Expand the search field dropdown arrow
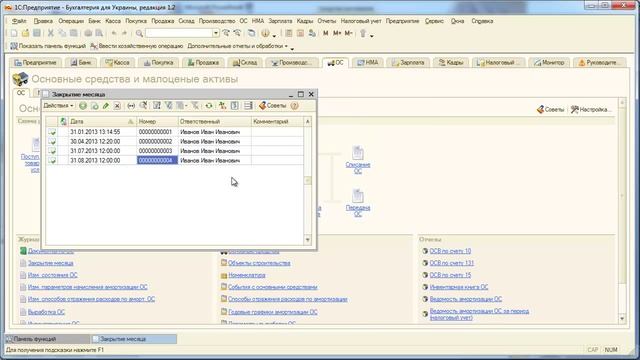The height and width of the screenshot is (360, 640). pyautogui.click(x=216, y=33)
